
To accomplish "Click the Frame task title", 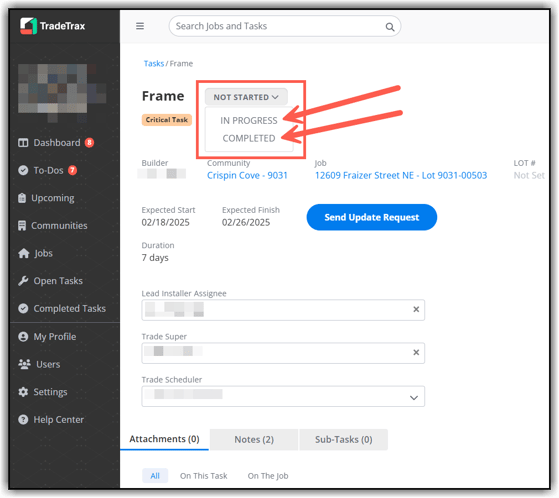I will (x=163, y=96).
